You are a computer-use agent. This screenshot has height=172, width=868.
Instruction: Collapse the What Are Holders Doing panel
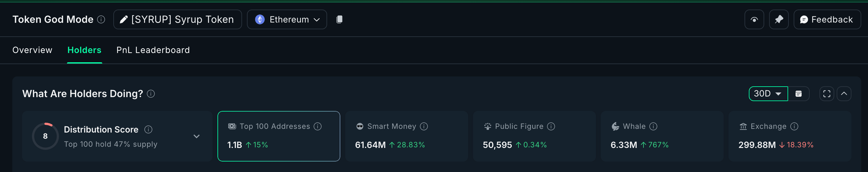[x=844, y=94]
